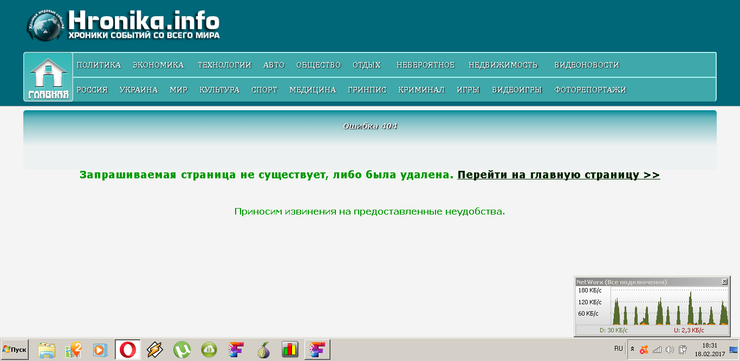Open the Экономика section
Screen dimensions: 740x361
(158, 65)
